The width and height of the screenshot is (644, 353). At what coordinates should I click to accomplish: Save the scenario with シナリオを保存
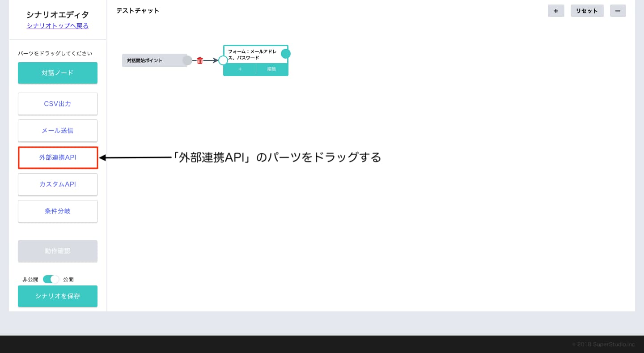pyautogui.click(x=57, y=296)
